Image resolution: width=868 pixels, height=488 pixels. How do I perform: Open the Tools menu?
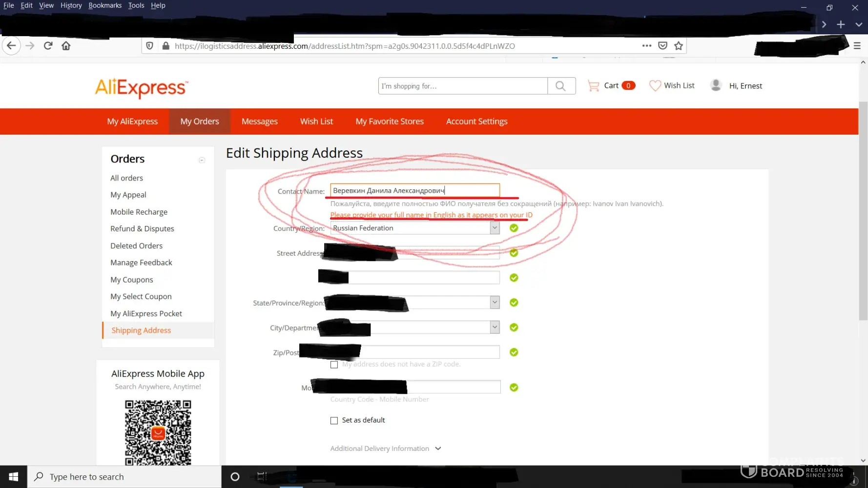pyautogui.click(x=136, y=5)
